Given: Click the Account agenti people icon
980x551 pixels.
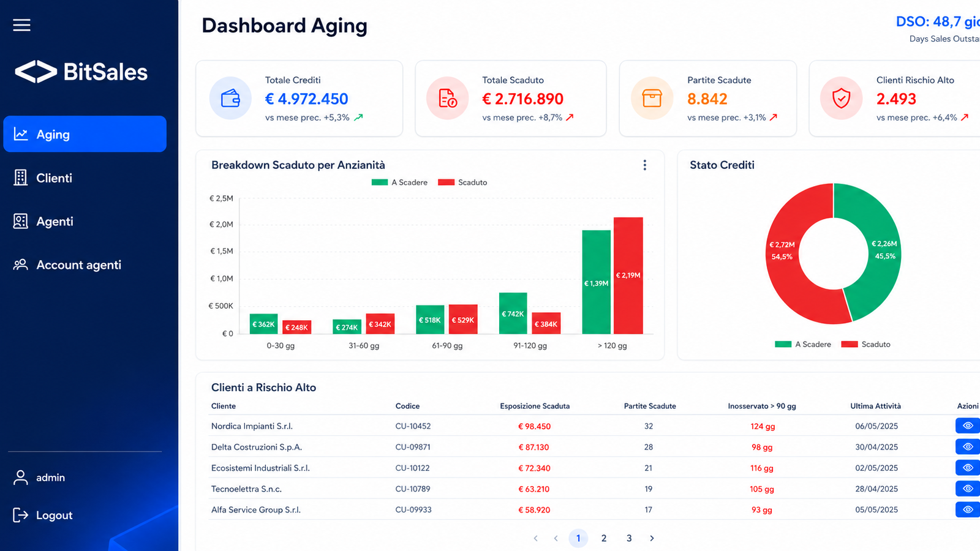Looking at the screenshot, I should click(x=21, y=264).
